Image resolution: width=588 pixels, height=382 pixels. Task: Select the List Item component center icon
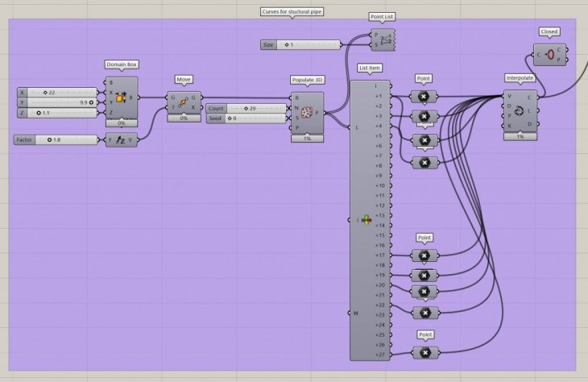click(366, 219)
